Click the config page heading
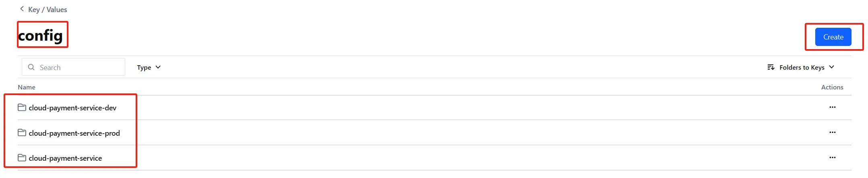Image resolution: width=868 pixels, height=178 pixels. click(41, 35)
